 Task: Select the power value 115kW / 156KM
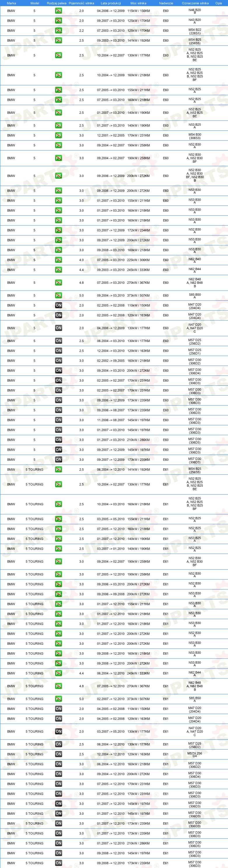pos(138,11)
